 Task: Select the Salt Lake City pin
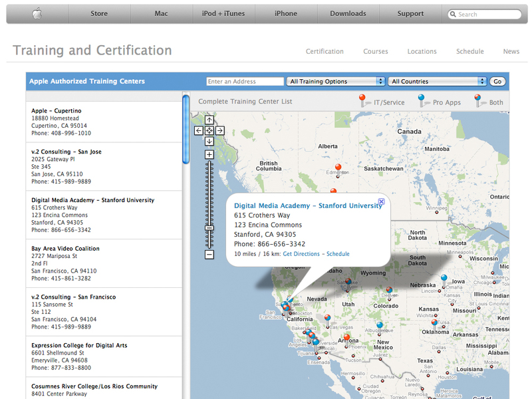pos(348,285)
